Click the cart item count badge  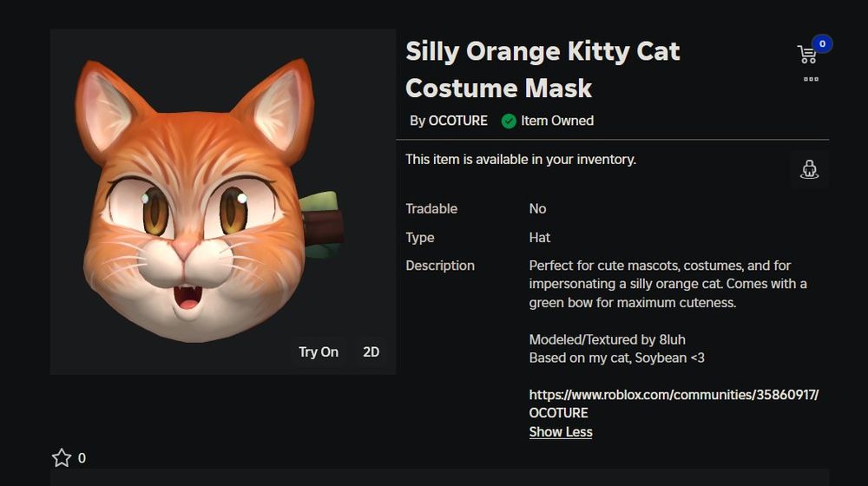[822, 43]
